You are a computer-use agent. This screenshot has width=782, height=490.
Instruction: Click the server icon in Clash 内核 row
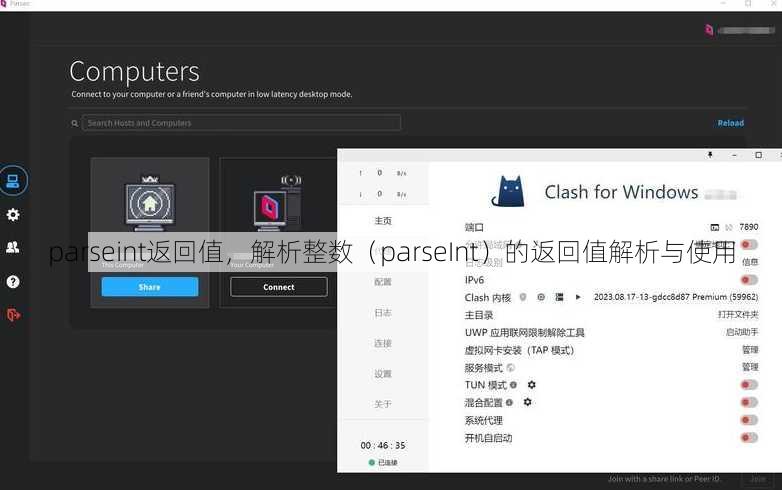(560, 297)
